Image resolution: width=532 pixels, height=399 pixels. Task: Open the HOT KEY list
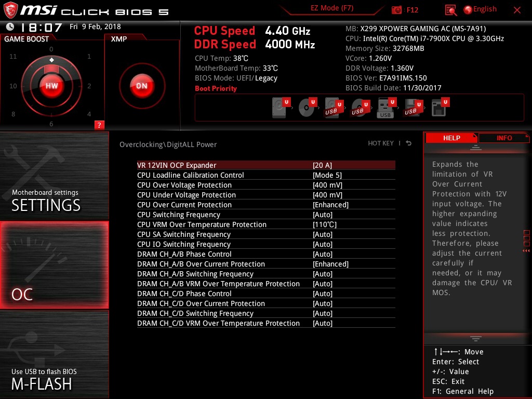coord(381,143)
